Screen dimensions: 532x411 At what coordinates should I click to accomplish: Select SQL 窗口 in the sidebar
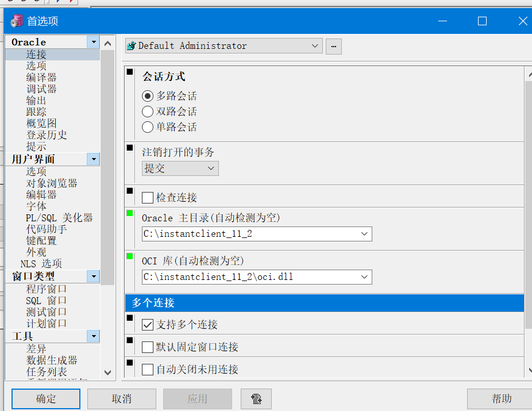click(47, 301)
